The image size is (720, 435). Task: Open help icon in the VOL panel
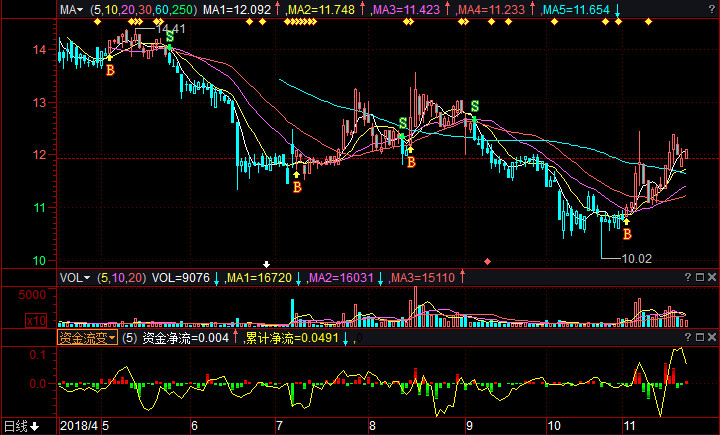click(687, 277)
